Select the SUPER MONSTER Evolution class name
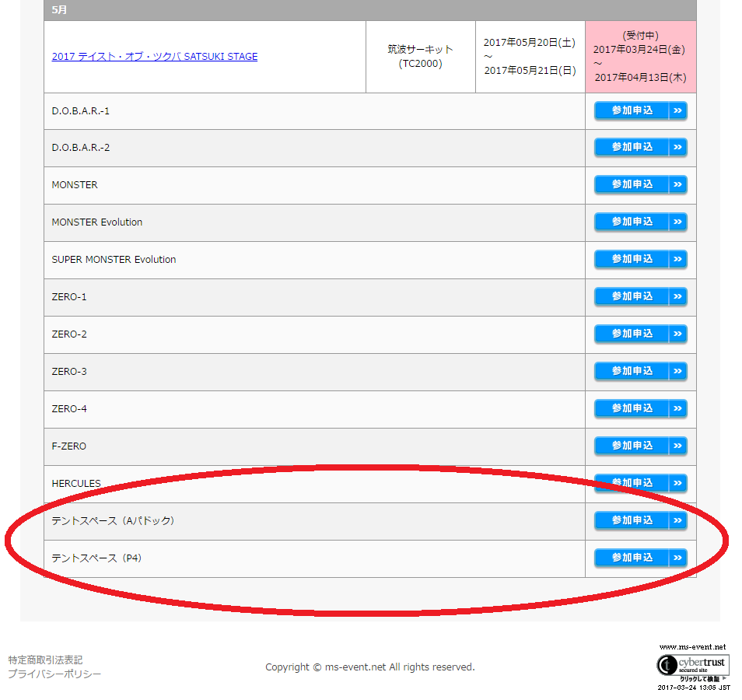This screenshot has width=742, height=700. coord(114,260)
